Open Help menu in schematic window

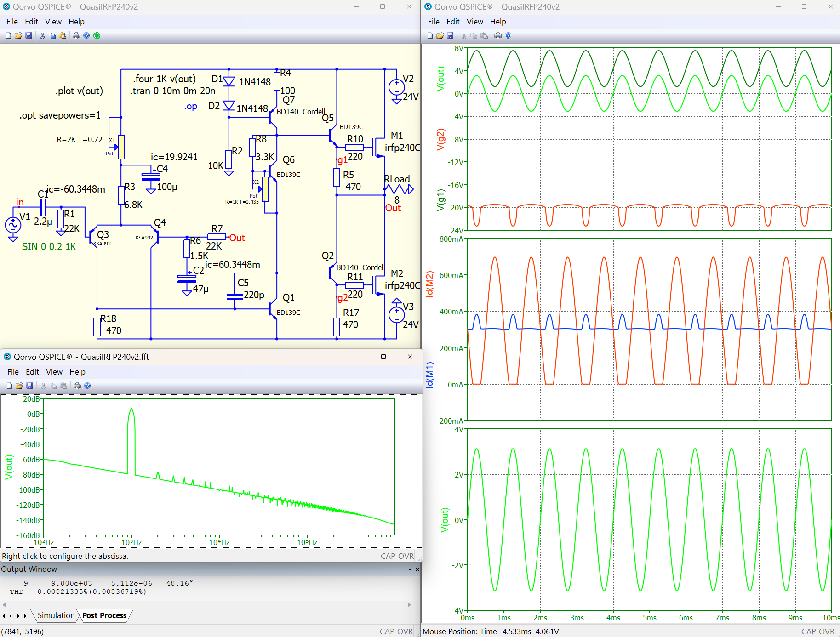77,22
